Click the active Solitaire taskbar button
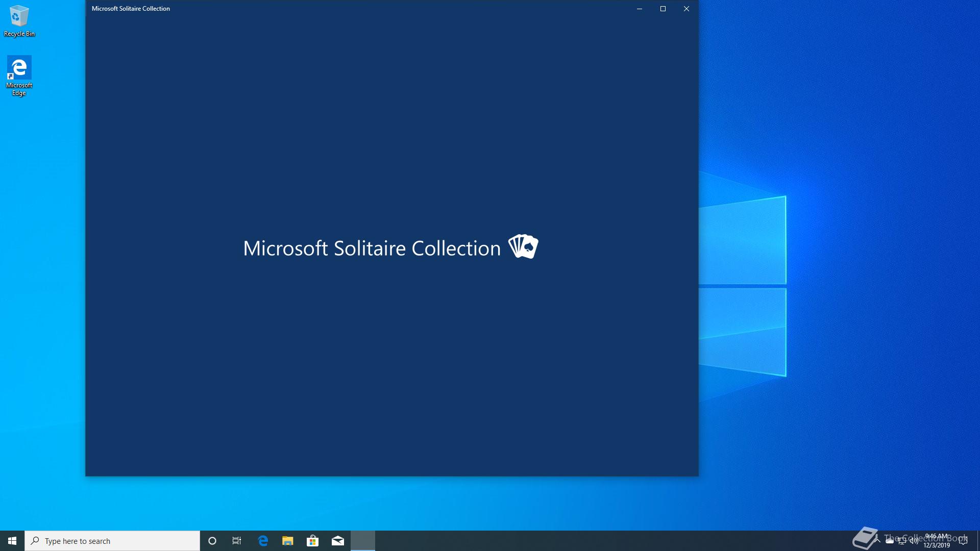 click(363, 541)
